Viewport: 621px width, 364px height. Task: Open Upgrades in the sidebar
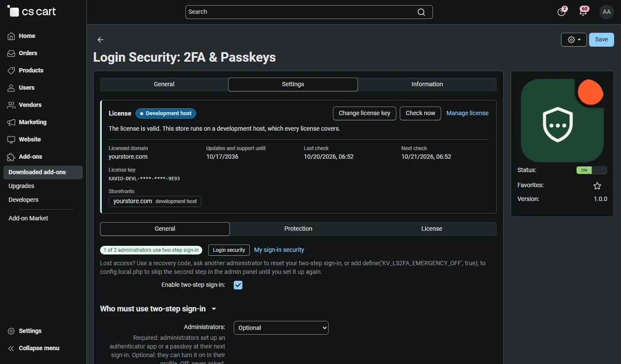22,186
